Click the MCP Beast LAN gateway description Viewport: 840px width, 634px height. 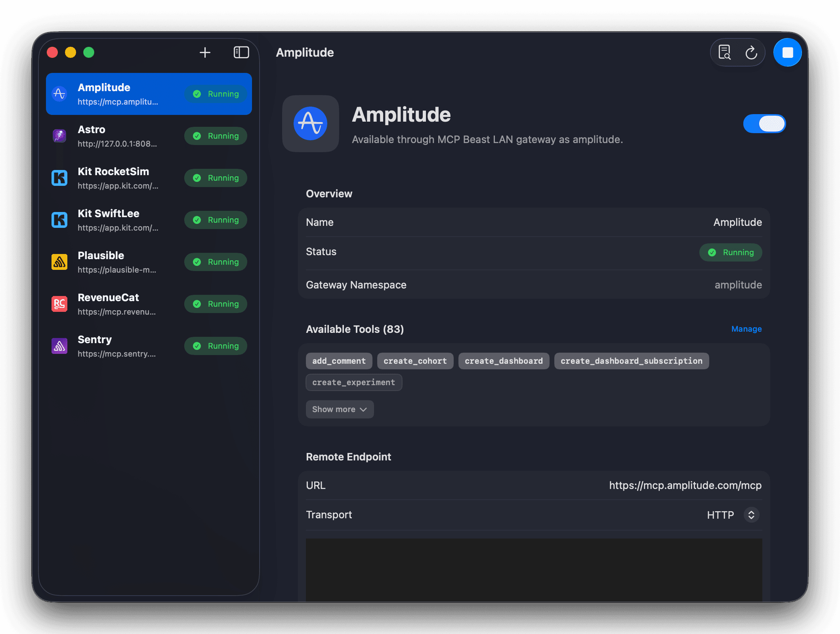click(487, 139)
